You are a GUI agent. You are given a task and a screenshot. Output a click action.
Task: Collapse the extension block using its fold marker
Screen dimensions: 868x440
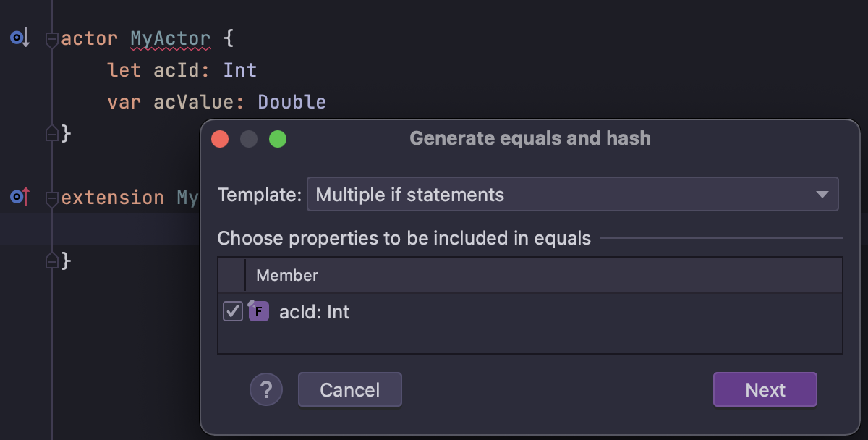pos(51,198)
